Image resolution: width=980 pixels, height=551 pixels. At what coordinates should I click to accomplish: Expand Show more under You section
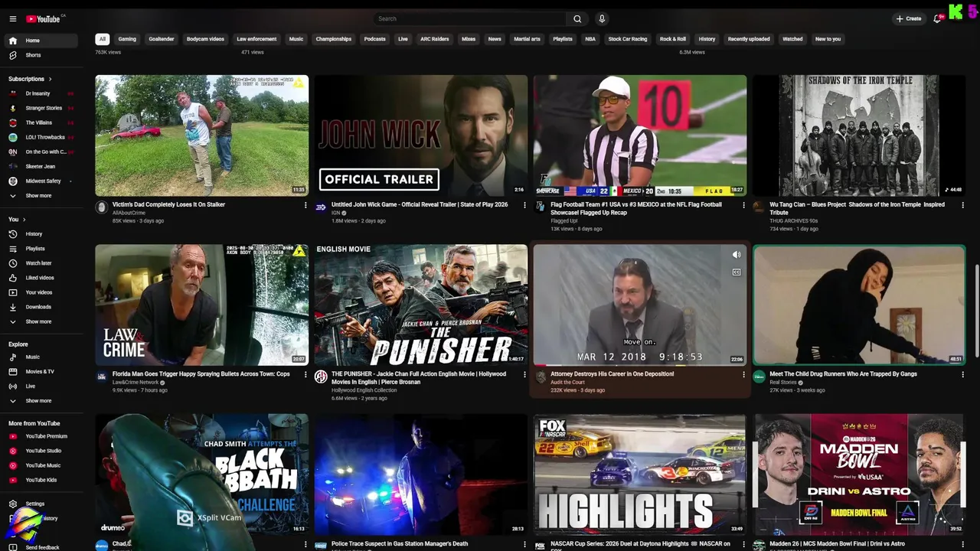41,321
